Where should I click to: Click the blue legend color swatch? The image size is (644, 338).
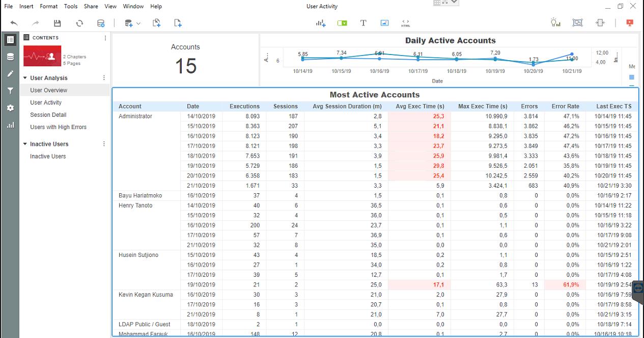pos(632,77)
